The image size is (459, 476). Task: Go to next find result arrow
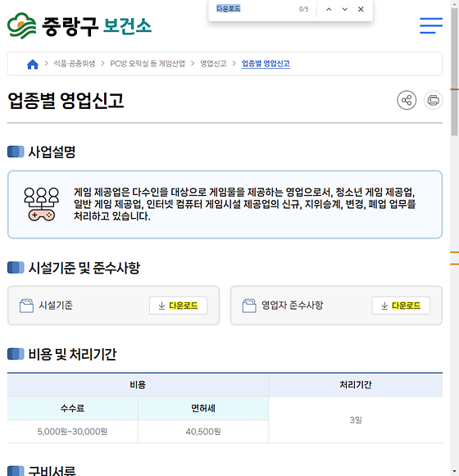coord(345,9)
